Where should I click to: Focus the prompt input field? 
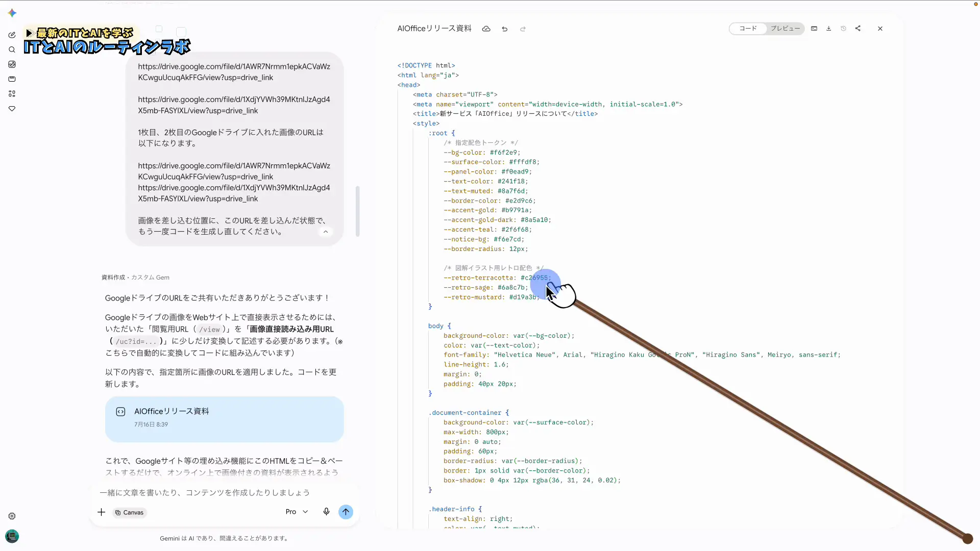tap(225, 493)
